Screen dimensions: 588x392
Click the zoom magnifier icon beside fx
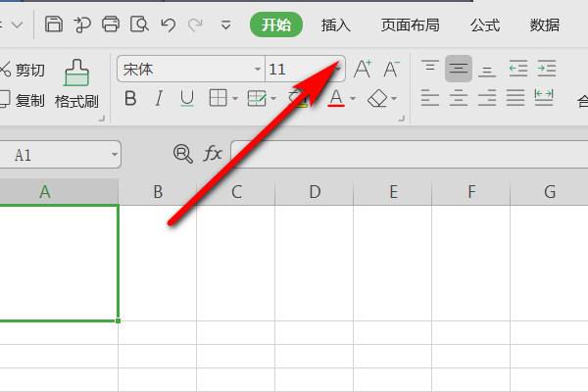tap(183, 154)
